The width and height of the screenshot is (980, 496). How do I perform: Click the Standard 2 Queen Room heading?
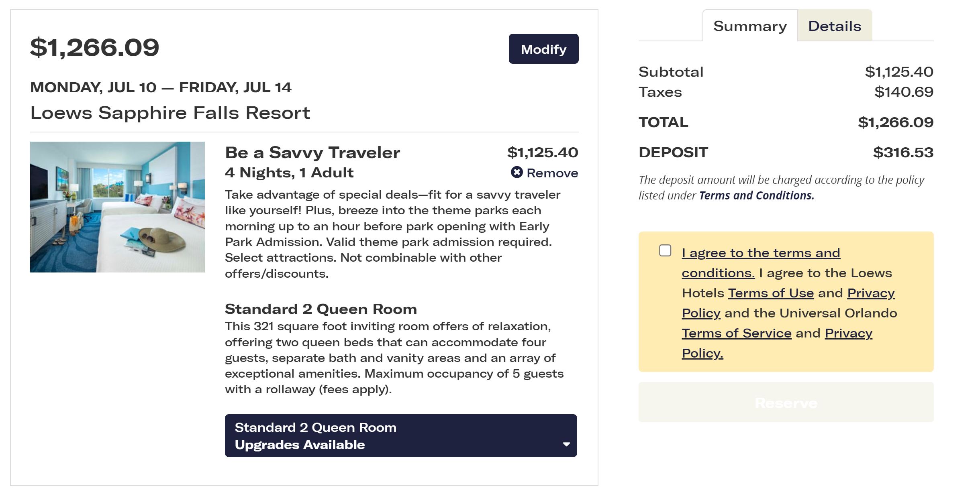coord(321,309)
